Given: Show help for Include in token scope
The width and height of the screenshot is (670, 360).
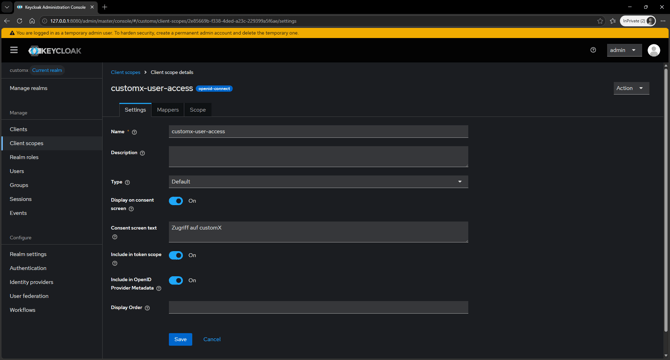Looking at the screenshot, I should (x=115, y=263).
